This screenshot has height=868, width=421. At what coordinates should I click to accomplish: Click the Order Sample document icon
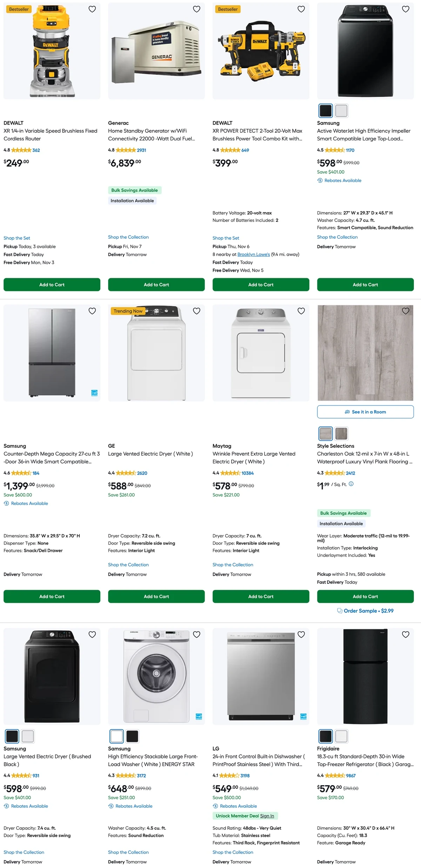[x=340, y=611]
